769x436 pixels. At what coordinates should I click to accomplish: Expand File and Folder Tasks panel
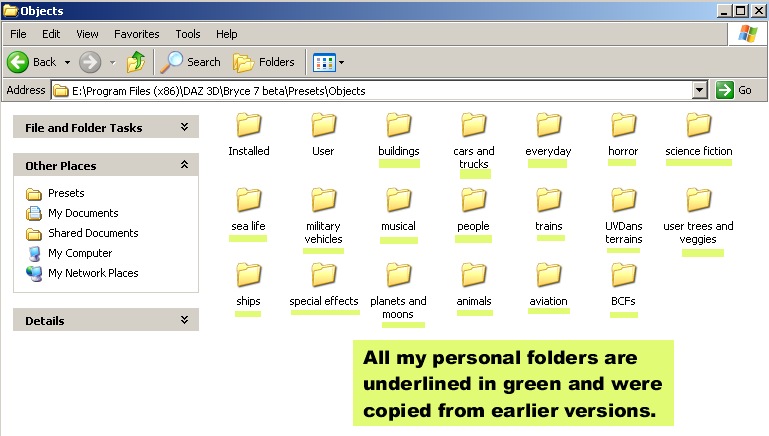click(x=184, y=127)
